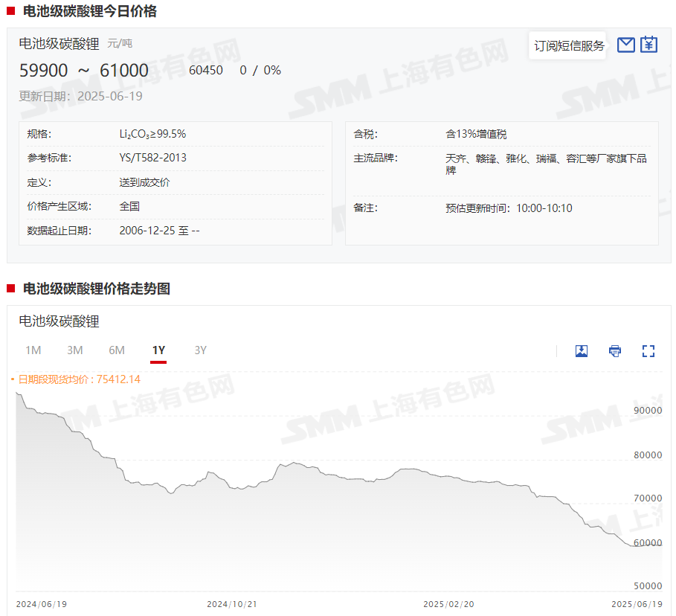Click the 59900 low price value
Image resolution: width=676 pixels, height=616 pixels.
point(44,71)
